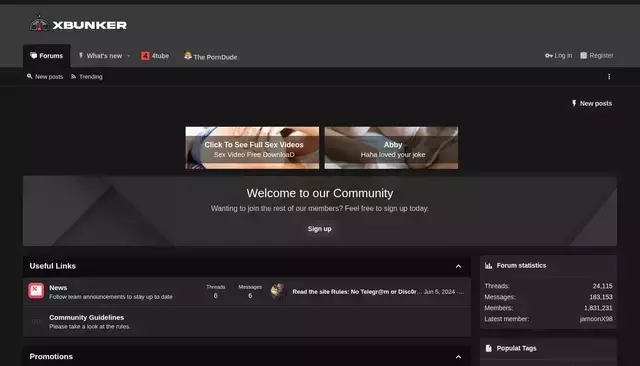Screen dimensions: 640x366
Task: Open the 'Read the site Rules' thread
Action: click(x=357, y=292)
